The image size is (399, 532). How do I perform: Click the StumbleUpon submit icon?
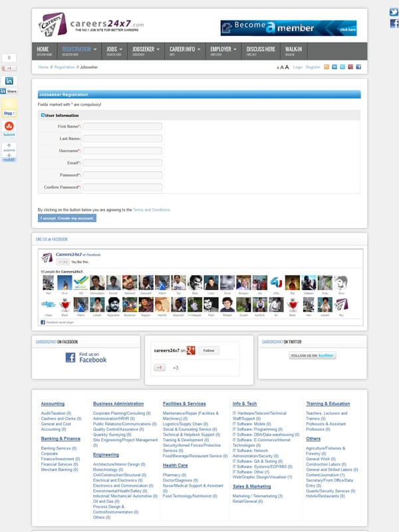[x=9, y=126]
